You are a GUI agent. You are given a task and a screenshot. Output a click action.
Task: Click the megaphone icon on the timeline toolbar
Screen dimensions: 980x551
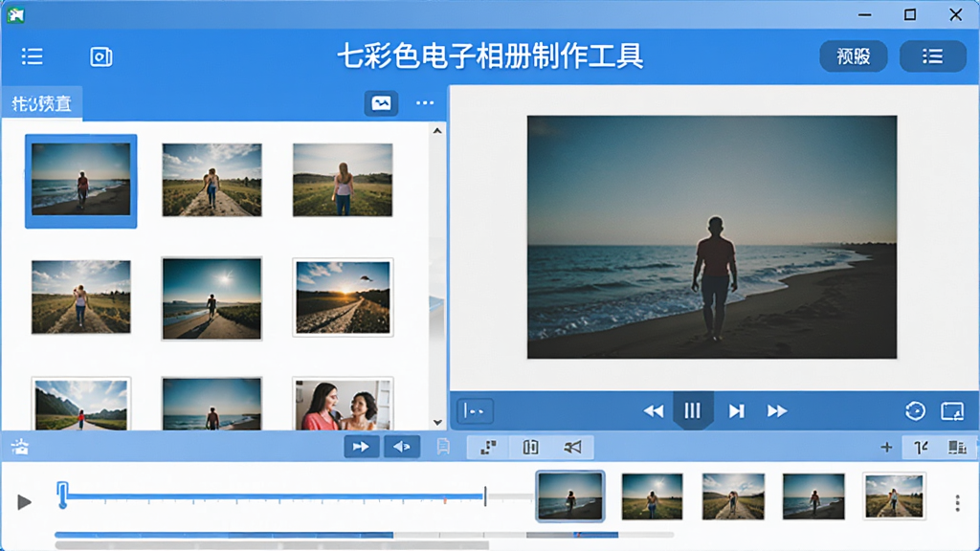tap(572, 447)
